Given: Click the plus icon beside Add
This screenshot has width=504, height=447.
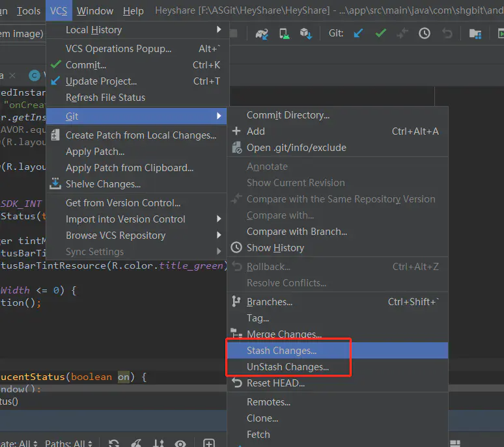Looking at the screenshot, I should point(236,131).
